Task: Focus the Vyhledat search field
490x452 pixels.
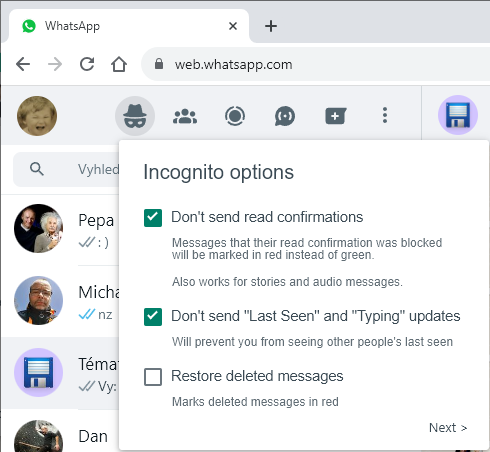Action: pyautogui.click(x=66, y=169)
